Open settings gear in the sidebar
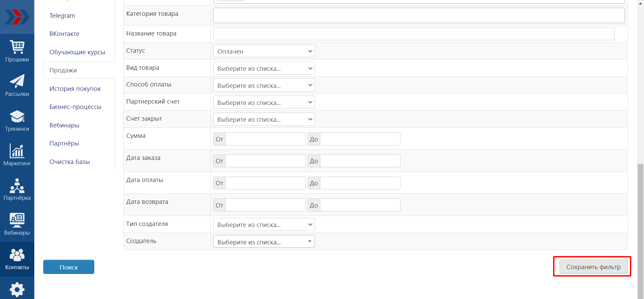This screenshot has height=299, width=644. click(x=17, y=290)
